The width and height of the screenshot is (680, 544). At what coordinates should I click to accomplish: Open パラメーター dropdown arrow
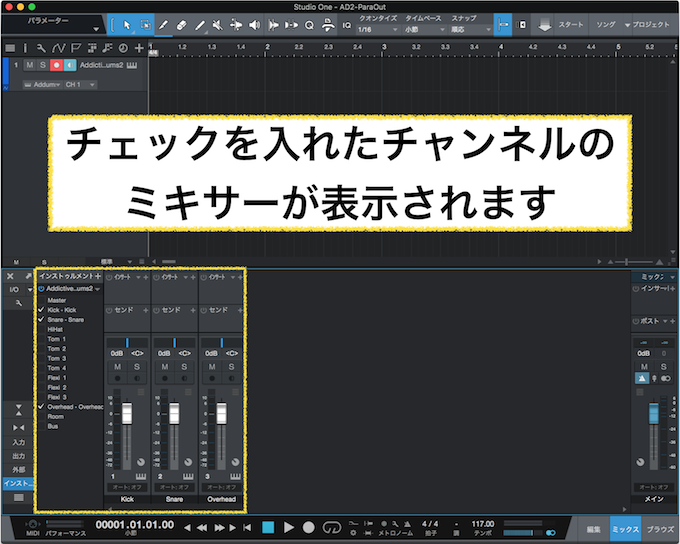(96, 29)
